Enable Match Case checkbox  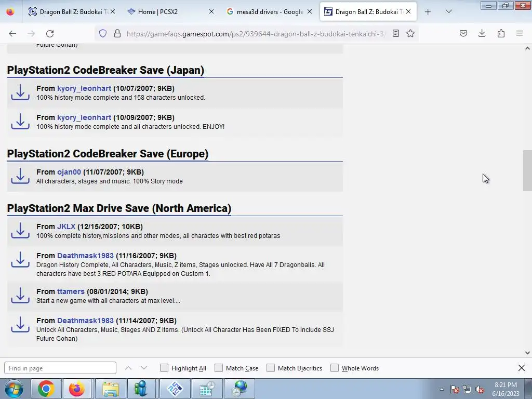tap(219, 368)
